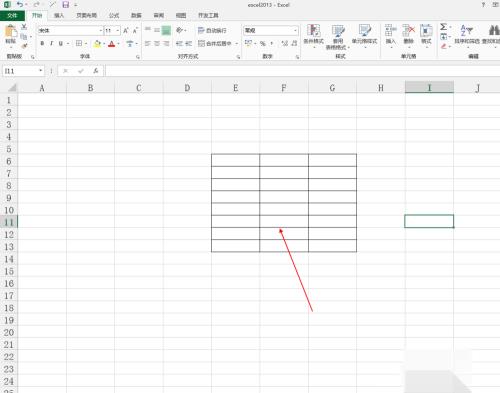Toggle Underline formatting
This screenshot has height=393, width=500.
[x=61, y=44]
